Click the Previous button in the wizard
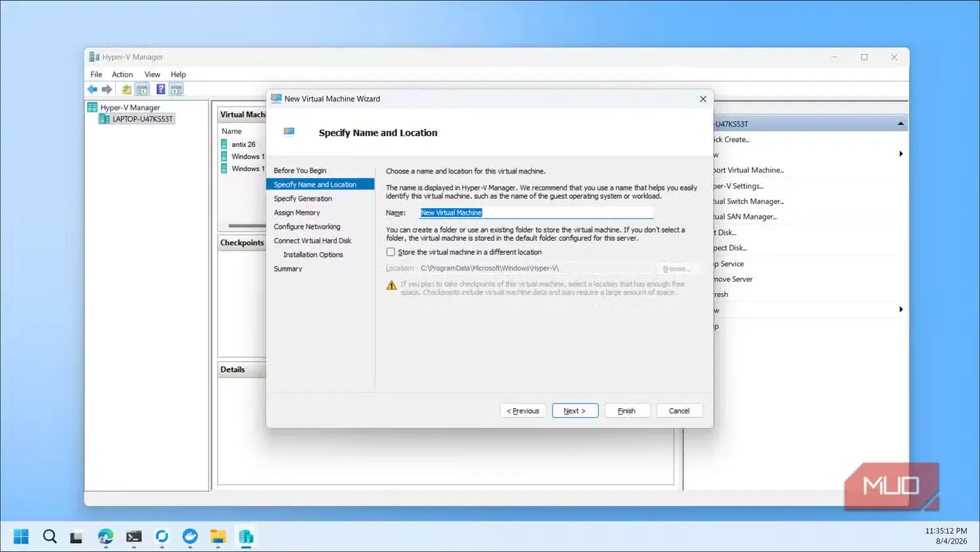Image resolution: width=980 pixels, height=552 pixels. point(523,411)
